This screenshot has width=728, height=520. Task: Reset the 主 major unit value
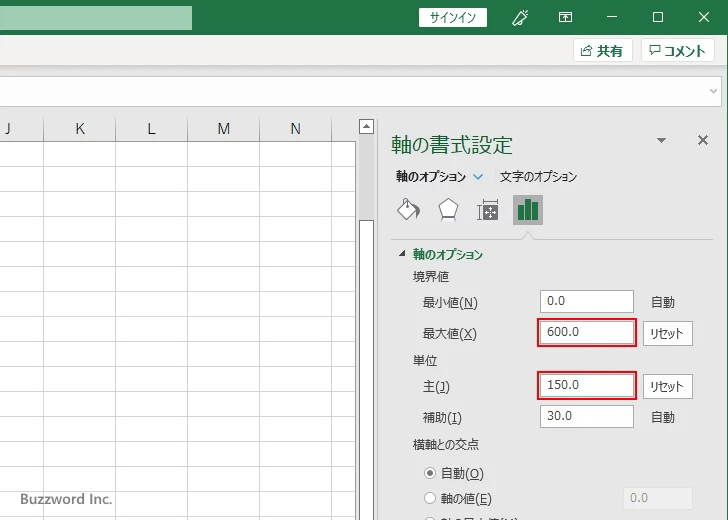(x=668, y=386)
